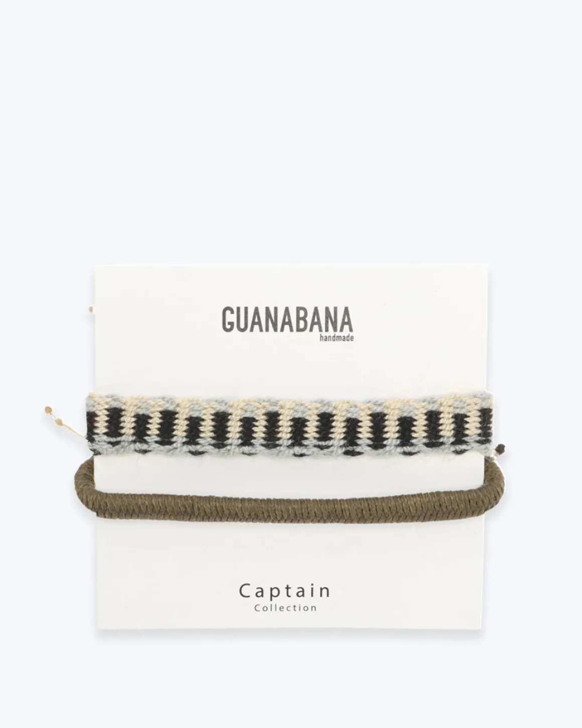Click the small bead above the card's left edge
Image resolution: width=582 pixels, height=728 pixels.
click(91, 309)
